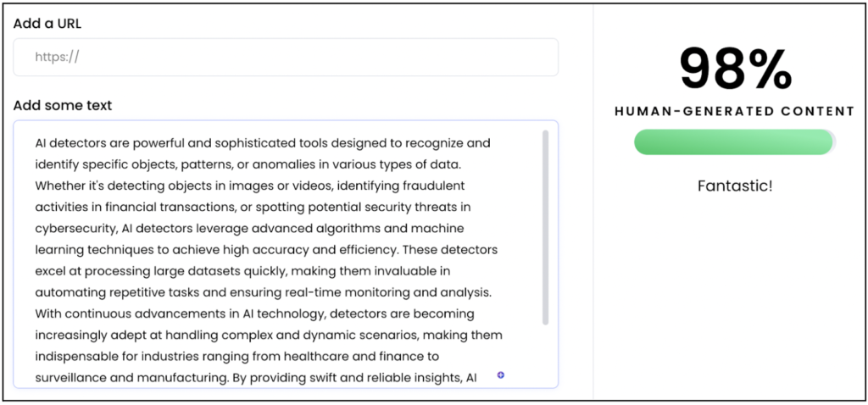
Task: Click the text box vertical scrollbar
Action: 545,227
